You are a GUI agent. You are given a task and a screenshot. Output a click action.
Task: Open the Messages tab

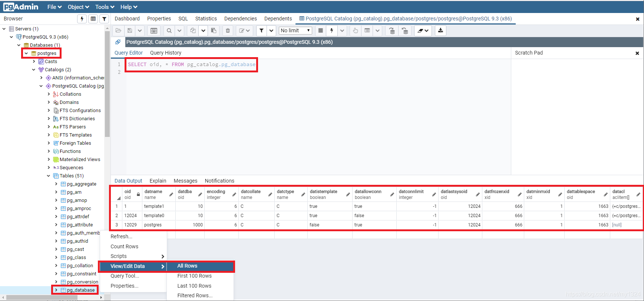(x=185, y=181)
